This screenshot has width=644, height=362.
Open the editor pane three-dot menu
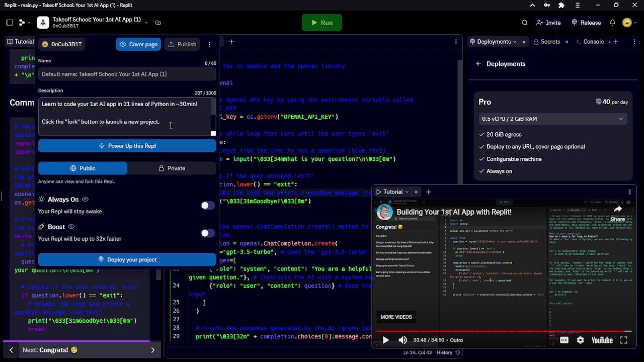click(456, 42)
